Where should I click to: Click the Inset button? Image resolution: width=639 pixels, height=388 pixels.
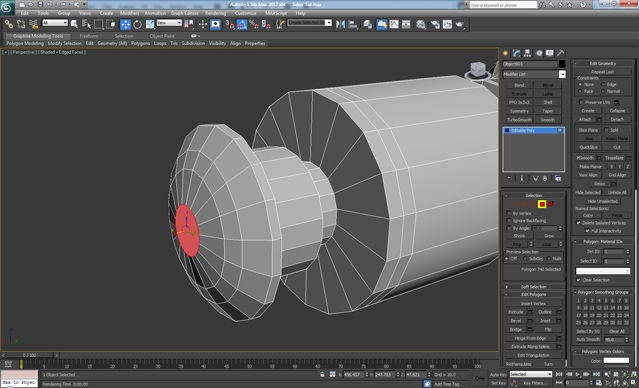[545, 320]
